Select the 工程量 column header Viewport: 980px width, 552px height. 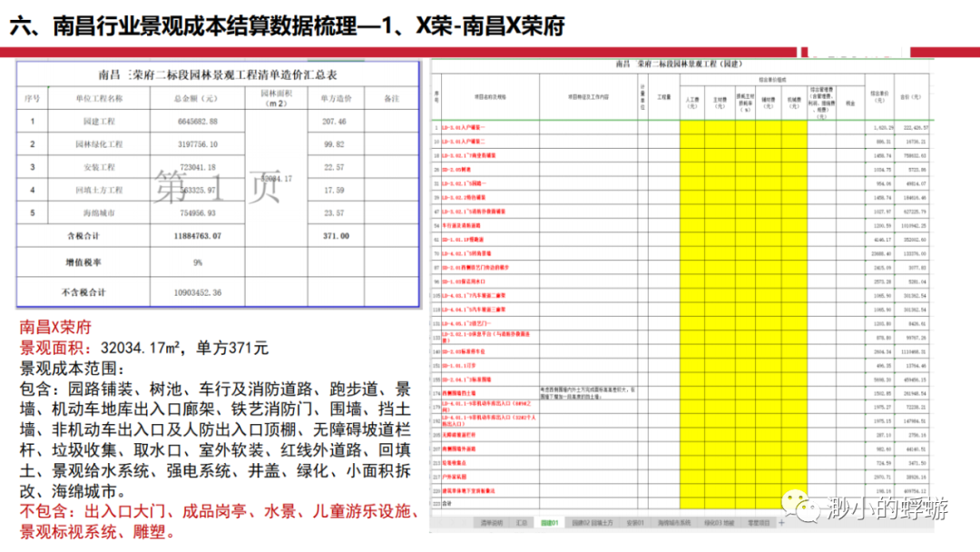point(663,97)
